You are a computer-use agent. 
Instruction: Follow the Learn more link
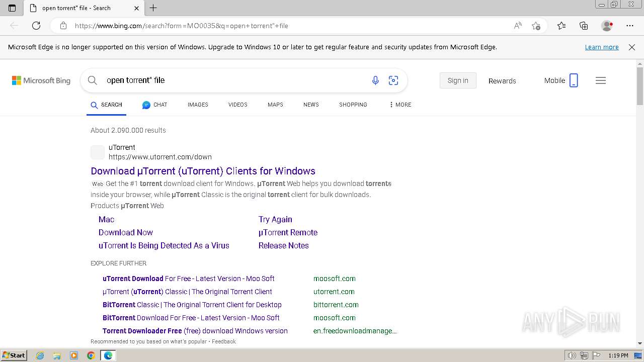click(x=602, y=47)
